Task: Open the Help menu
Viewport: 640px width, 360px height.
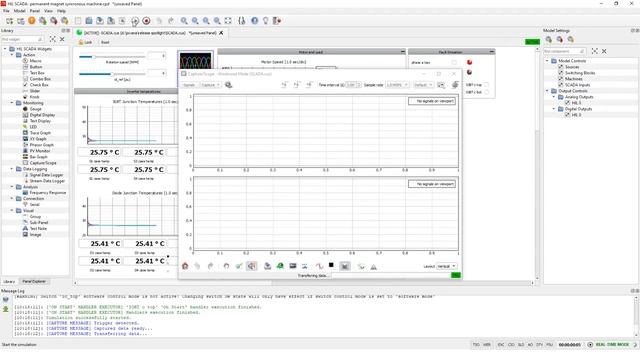Action: [61, 11]
